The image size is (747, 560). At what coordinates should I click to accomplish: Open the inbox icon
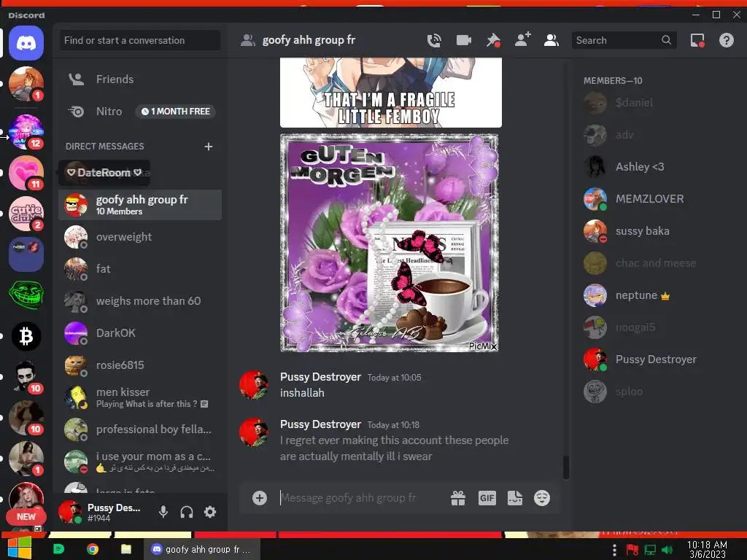click(697, 41)
